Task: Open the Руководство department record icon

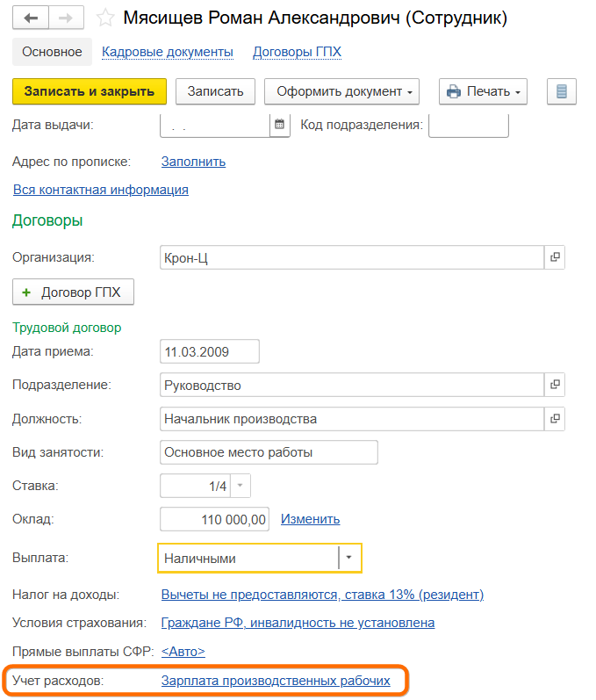Action: (x=555, y=385)
